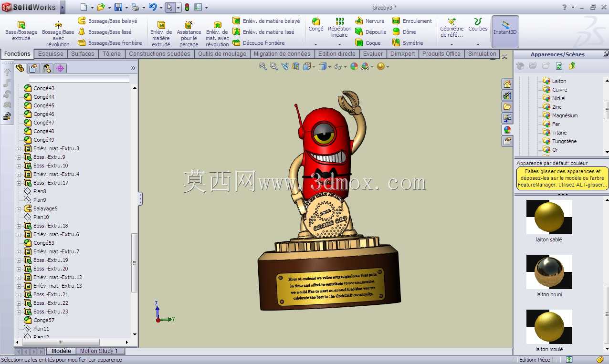The image size is (609, 364).
Task: Activate Enlèv. de matière extrudé
Action: click(x=161, y=34)
